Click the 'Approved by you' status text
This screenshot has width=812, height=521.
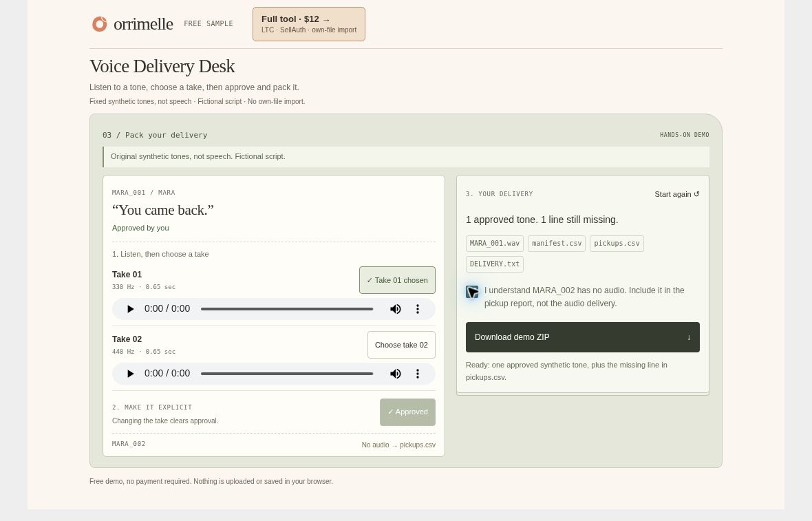point(140,228)
